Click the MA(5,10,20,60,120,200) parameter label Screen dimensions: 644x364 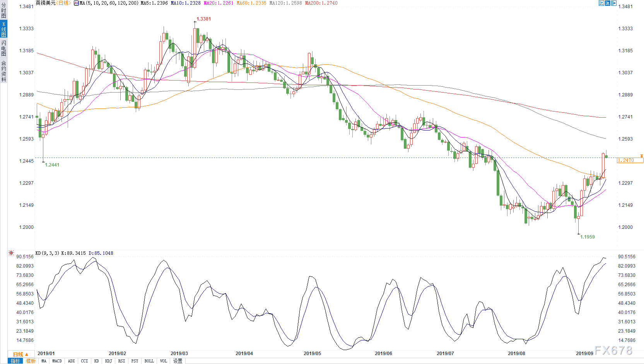coord(109,3)
